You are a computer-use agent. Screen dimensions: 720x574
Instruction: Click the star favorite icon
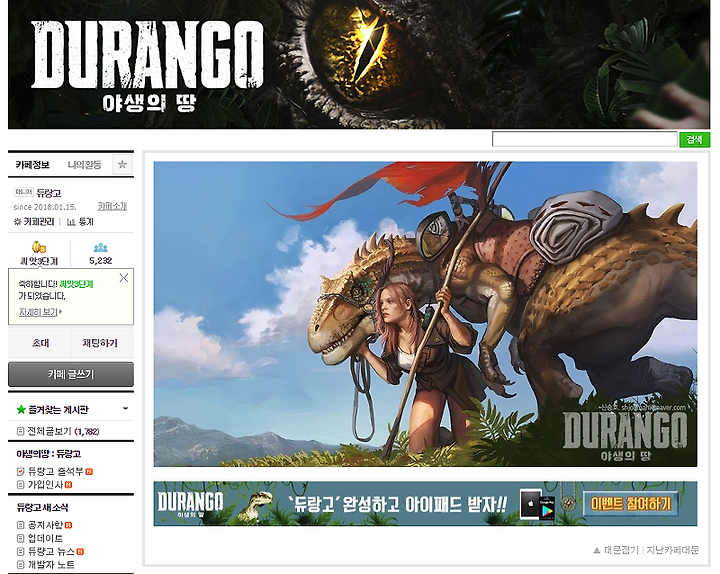122,164
